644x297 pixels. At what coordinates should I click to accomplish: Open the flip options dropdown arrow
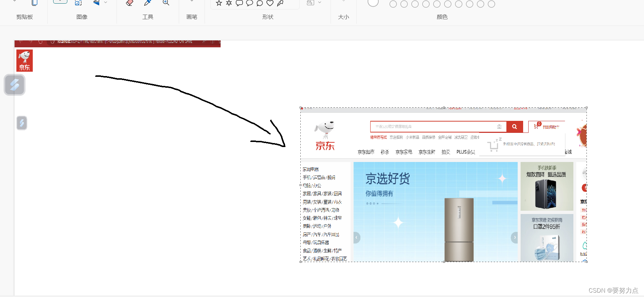106,3
